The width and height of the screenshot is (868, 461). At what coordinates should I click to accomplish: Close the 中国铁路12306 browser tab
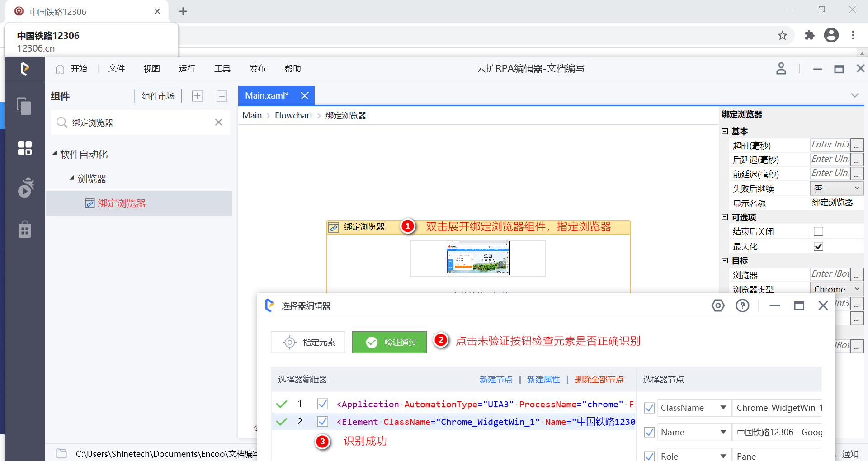[157, 11]
